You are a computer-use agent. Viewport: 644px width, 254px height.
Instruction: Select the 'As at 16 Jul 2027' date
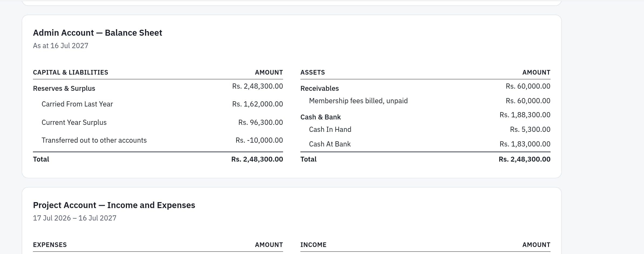pyautogui.click(x=61, y=46)
